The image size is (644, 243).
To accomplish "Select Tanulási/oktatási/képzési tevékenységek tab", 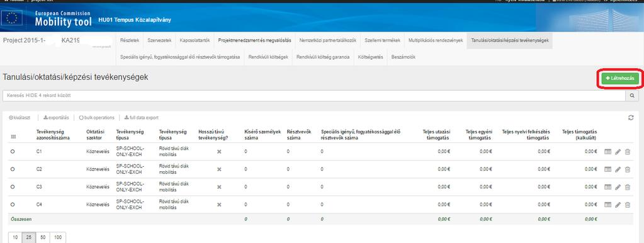I will 510,41.
